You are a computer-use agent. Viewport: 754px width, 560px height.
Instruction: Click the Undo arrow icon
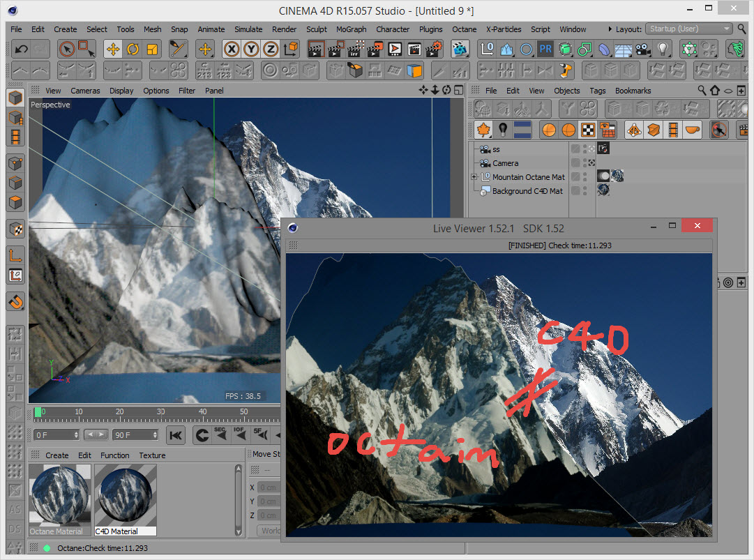[21, 49]
